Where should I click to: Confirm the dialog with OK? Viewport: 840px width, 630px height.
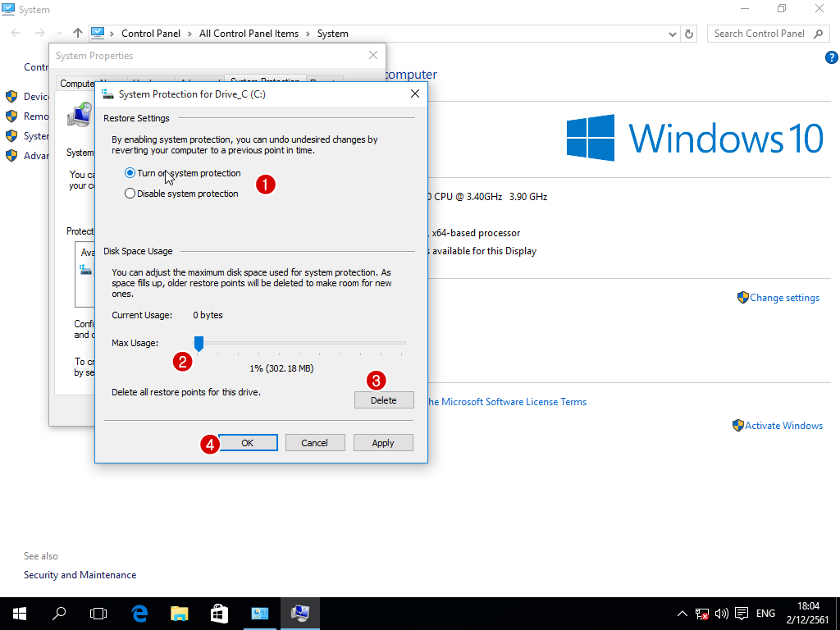(x=248, y=443)
